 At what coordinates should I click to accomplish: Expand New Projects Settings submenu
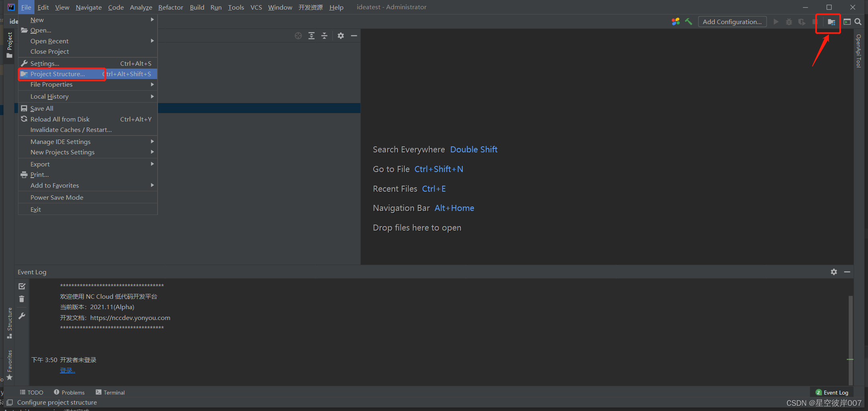tap(88, 152)
